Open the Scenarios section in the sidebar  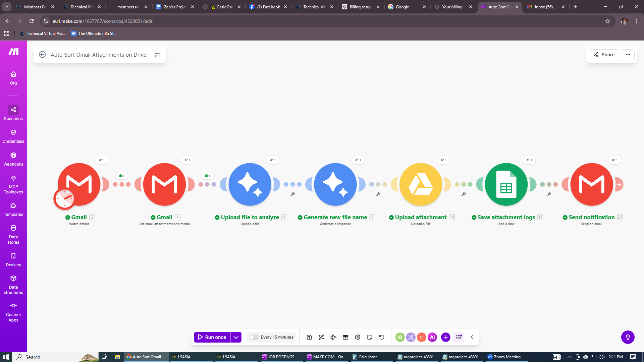tap(13, 113)
